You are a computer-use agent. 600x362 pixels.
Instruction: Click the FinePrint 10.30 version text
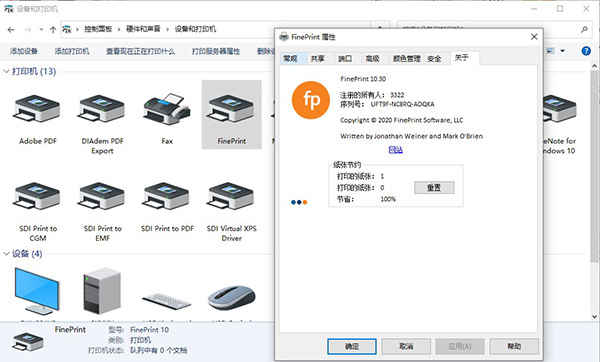pos(363,79)
